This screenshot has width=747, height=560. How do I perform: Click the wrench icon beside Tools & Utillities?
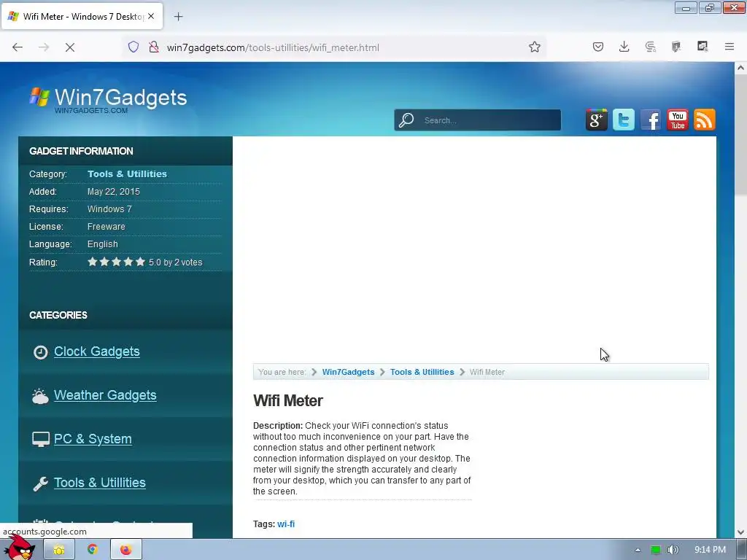coord(41,483)
